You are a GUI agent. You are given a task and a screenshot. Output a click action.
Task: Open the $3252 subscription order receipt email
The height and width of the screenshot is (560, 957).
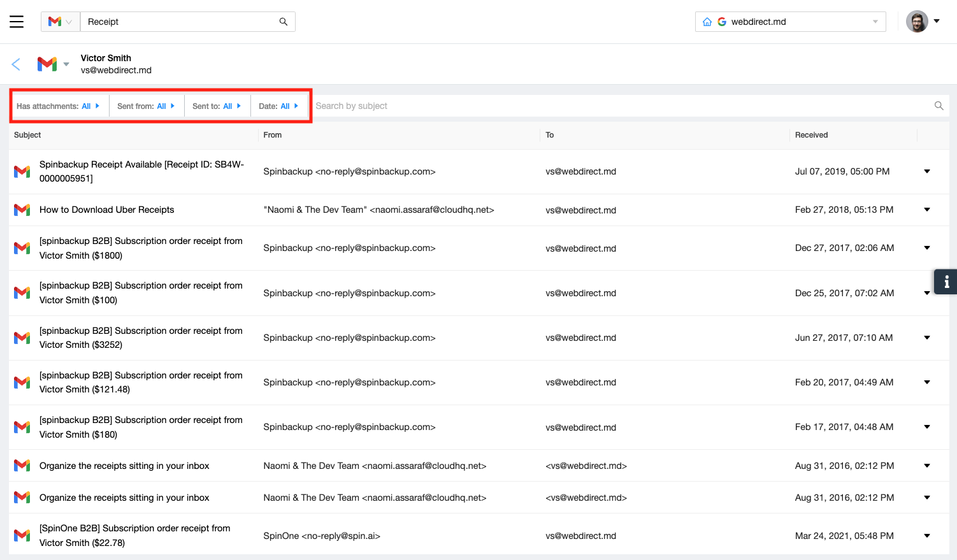(x=141, y=338)
